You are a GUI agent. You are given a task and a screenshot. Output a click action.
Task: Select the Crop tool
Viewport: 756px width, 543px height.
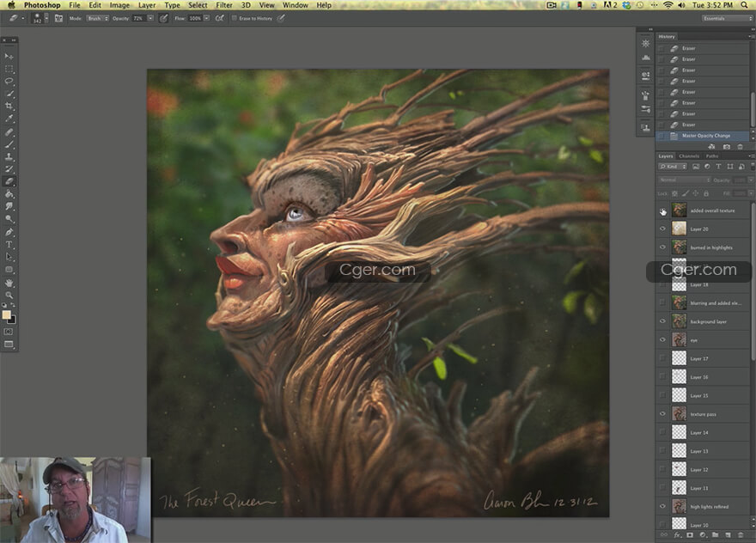pyautogui.click(x=9, y=106)
